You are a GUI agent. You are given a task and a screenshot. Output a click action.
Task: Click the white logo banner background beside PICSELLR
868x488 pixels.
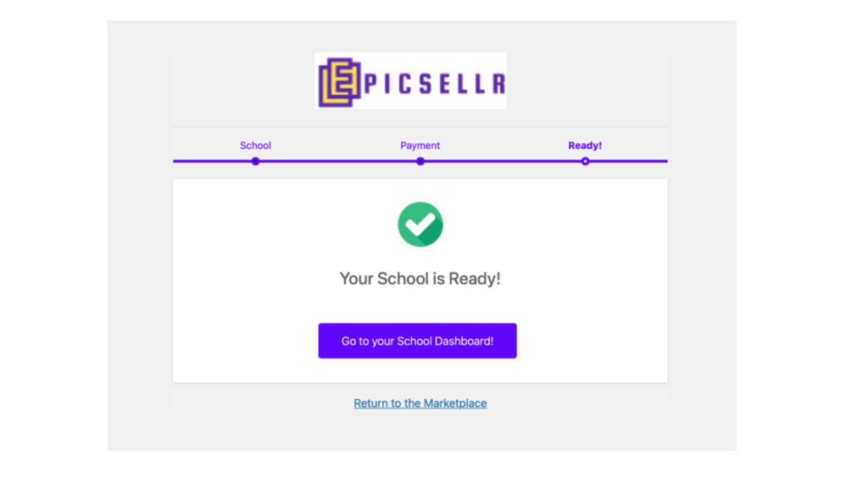pos(411,62)
